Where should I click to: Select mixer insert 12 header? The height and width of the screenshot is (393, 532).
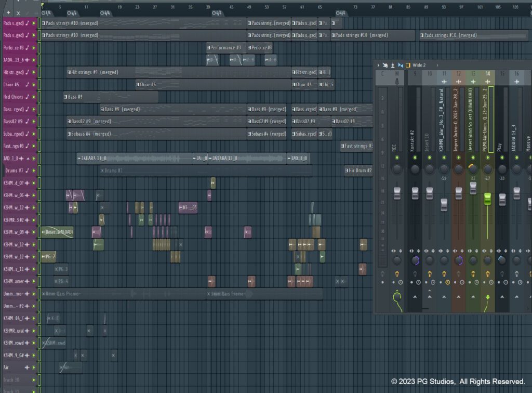(458, 74)
